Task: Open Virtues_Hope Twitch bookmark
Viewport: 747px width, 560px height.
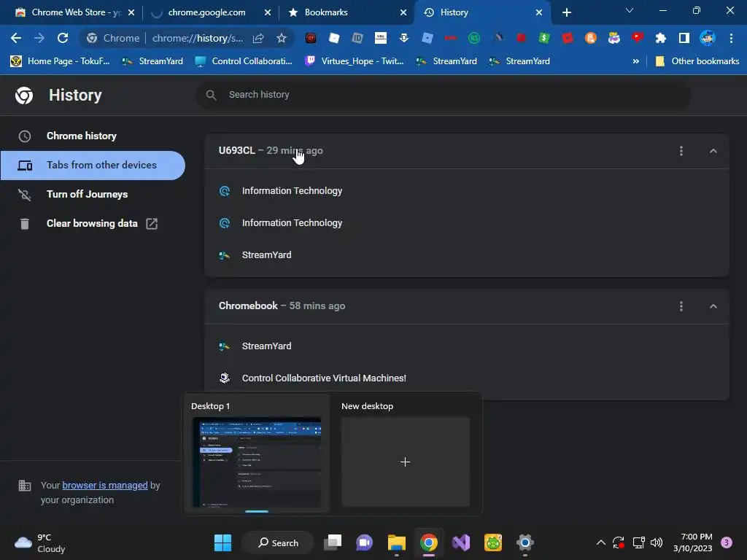Action: [x=355, y=61]
